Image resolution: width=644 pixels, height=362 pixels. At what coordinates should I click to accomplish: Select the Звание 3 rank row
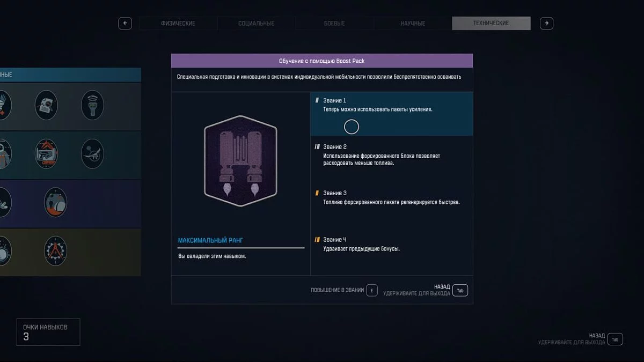coord(392,205)
